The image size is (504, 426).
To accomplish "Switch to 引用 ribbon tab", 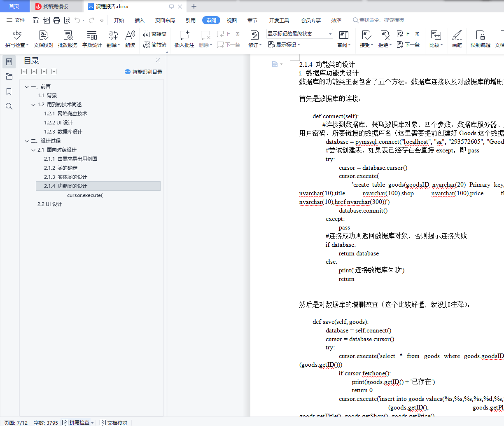I will [191, 20].
